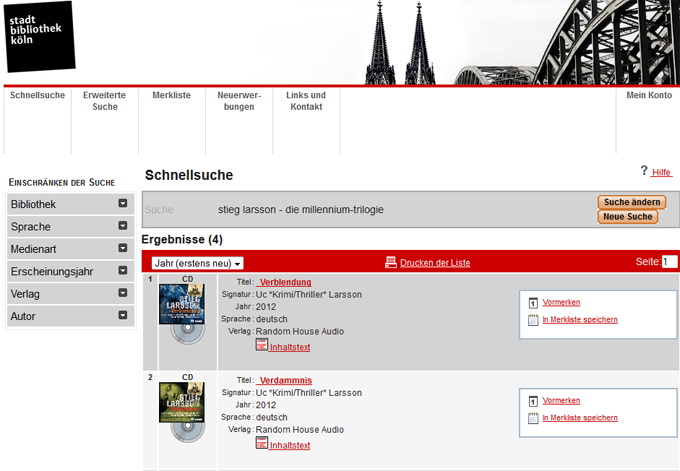The image size is (680, 471).
Task: Click the Vormerken calendar icon for Verdammnis
Action: [x=533, y=400]
